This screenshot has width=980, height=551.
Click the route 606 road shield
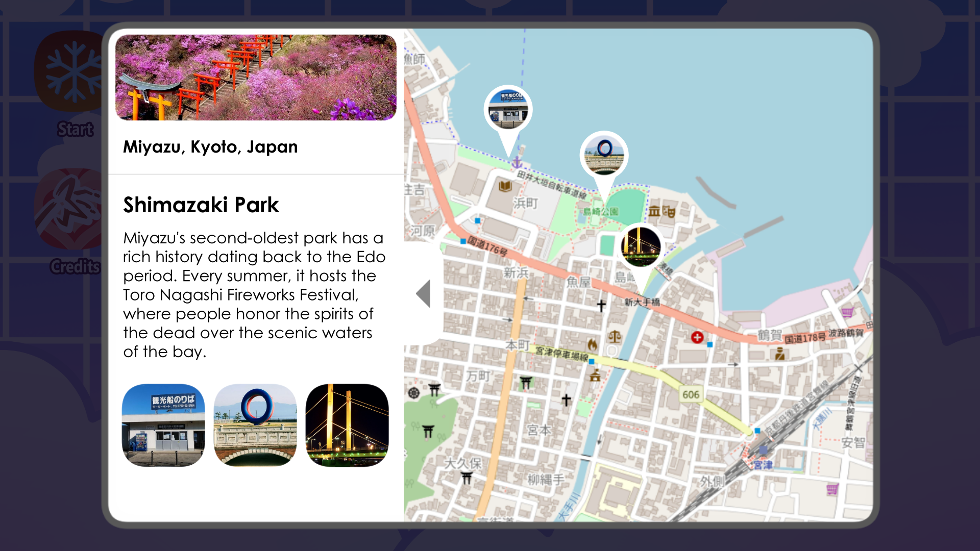tap(692, 394)
